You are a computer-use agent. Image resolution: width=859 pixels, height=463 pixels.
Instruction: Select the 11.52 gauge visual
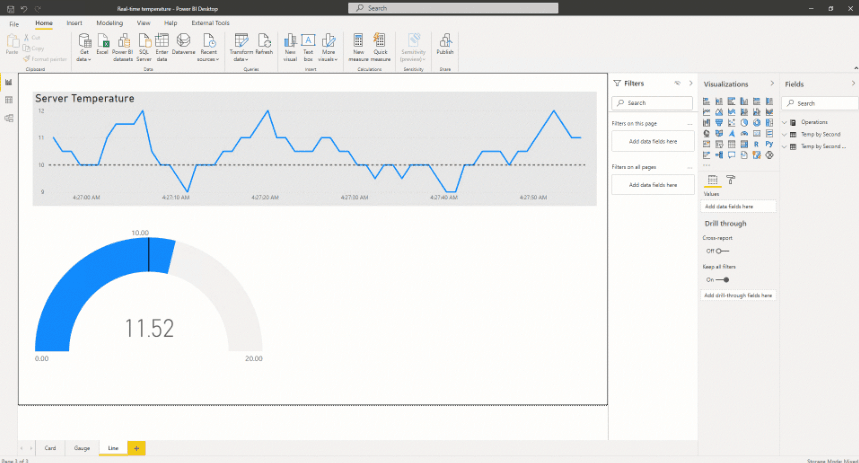click(148, 296)
